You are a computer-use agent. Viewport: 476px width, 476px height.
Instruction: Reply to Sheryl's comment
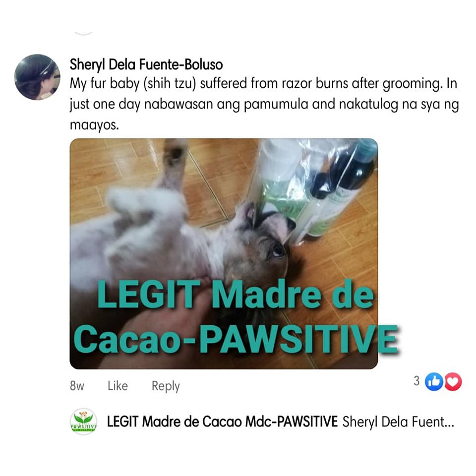tap(166, 386)
